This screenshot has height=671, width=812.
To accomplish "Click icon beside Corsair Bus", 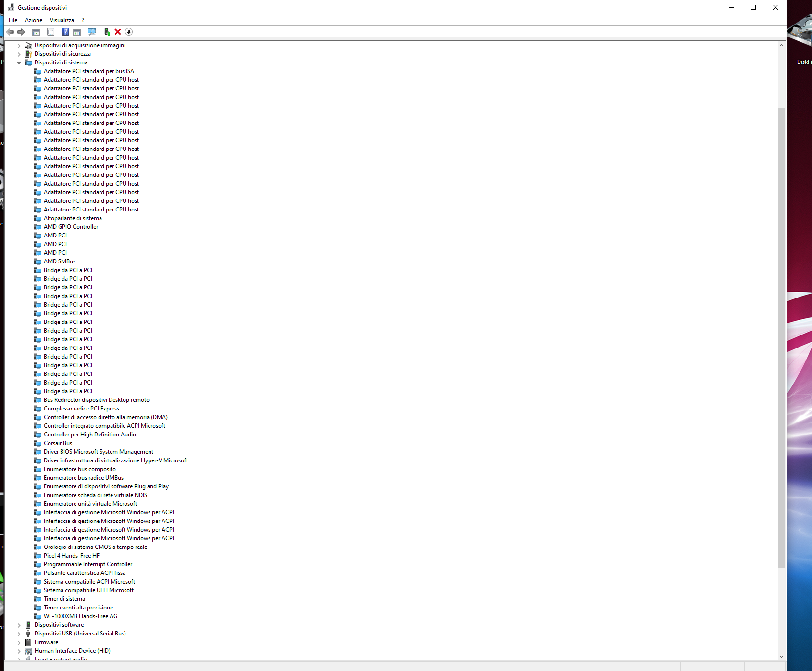I will pyautogui.click(x=37, y=443).
